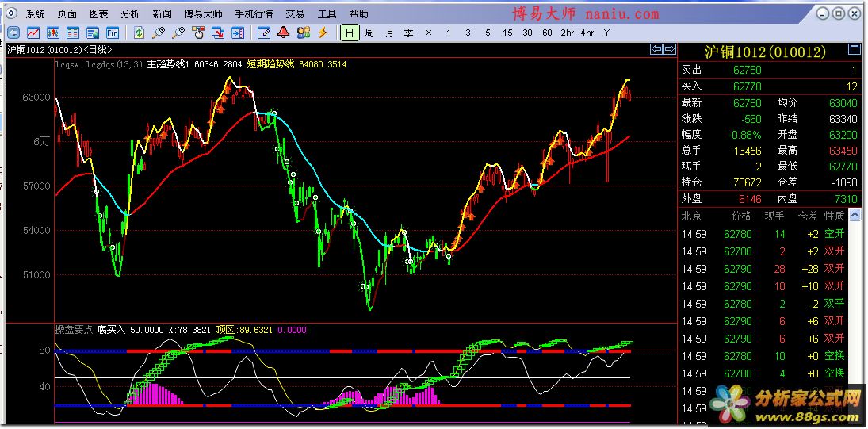Click the F10 company info icon
The width and height of the screenshot is (868, 429).
point(113,33)
